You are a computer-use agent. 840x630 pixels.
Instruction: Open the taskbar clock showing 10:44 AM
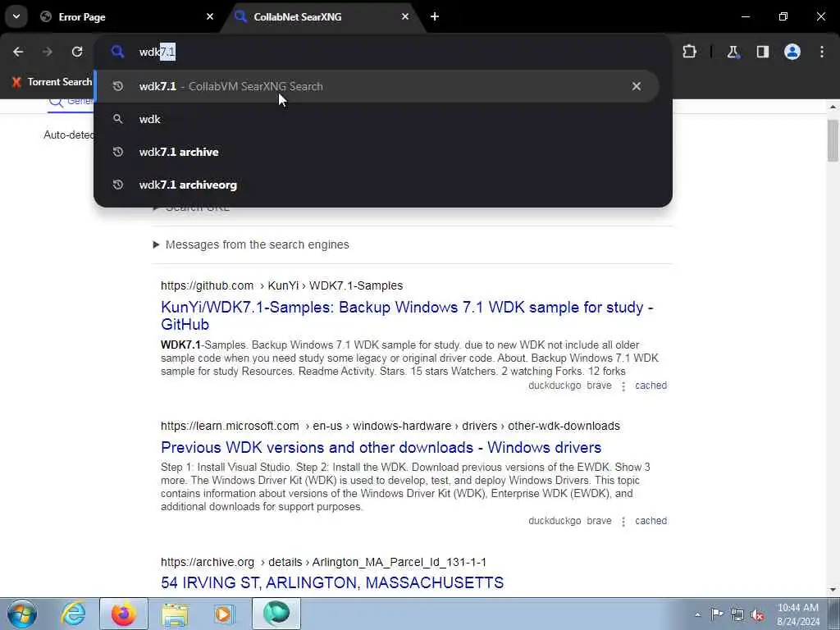798,614
